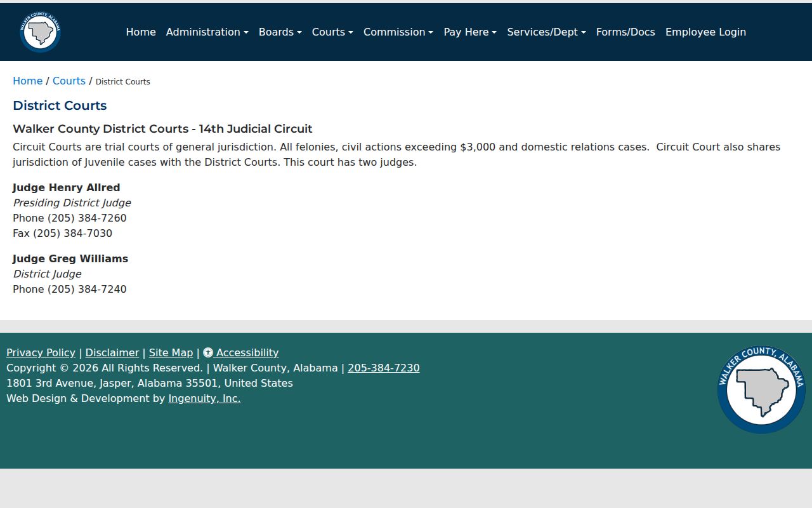Click Employee Login in the navigation
Screen dimensions: 812x508
click(705, 32)
